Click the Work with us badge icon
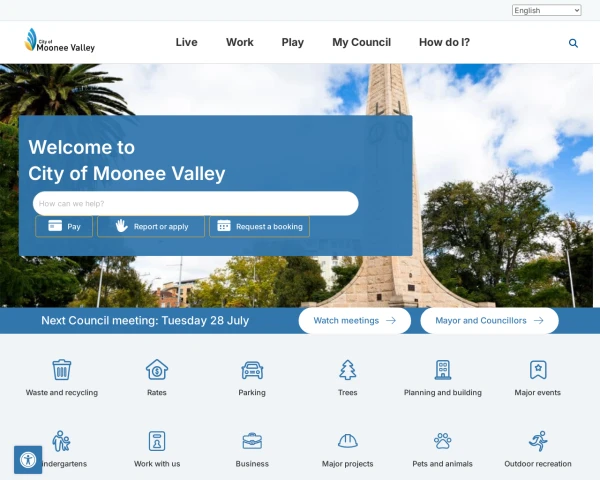The width and height of the screenshot is (600, 480). [x=157, y=441]
